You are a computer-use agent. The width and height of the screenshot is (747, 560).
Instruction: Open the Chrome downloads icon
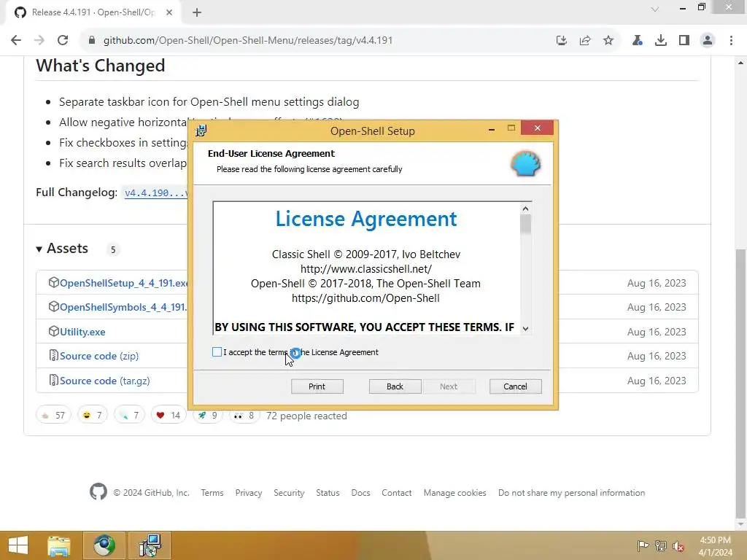[661, 41]
